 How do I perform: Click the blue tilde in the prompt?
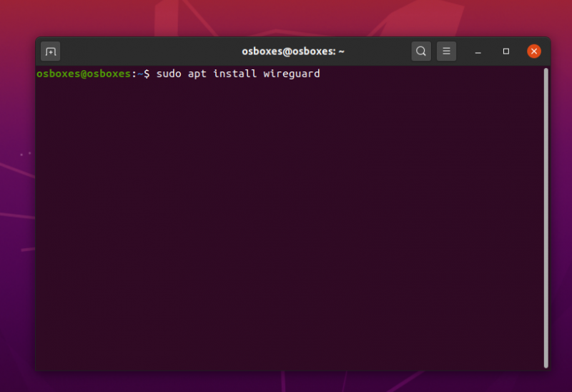point(140,74)
